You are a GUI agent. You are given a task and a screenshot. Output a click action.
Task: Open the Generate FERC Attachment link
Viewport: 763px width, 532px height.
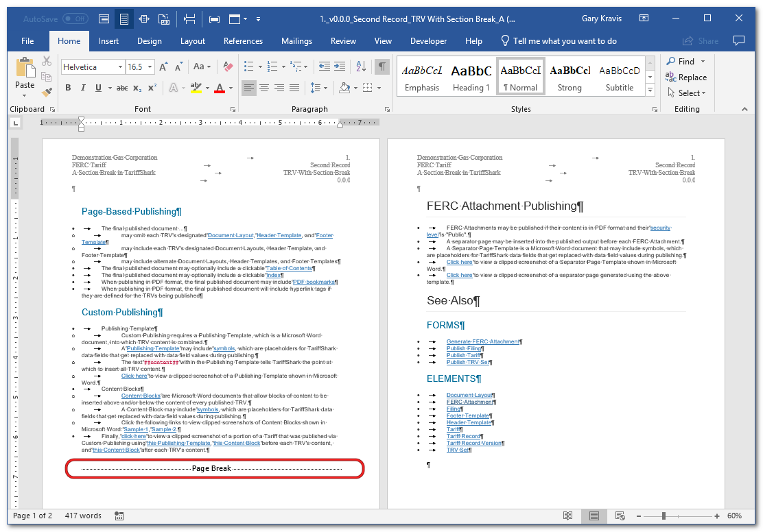coord(483,342)
